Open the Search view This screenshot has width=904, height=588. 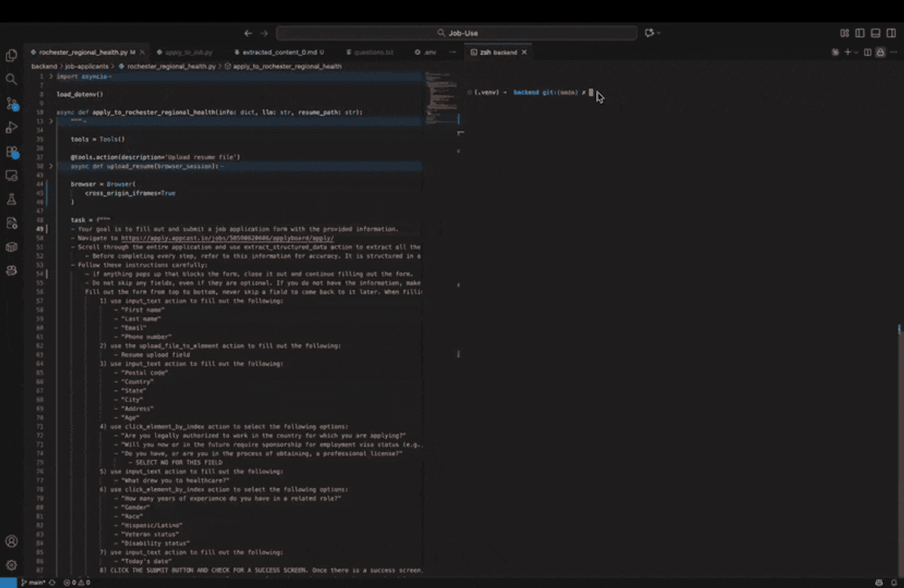point(11,79)
